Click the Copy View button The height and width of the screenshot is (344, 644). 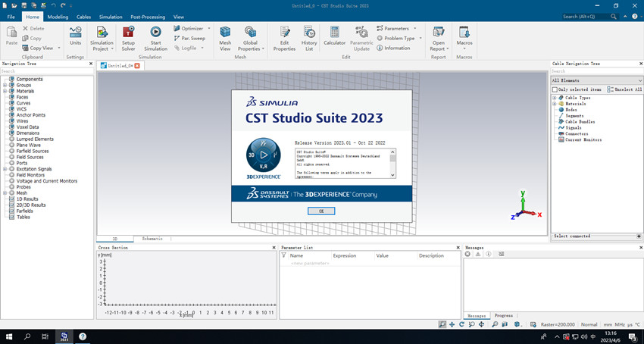(37, 48)
